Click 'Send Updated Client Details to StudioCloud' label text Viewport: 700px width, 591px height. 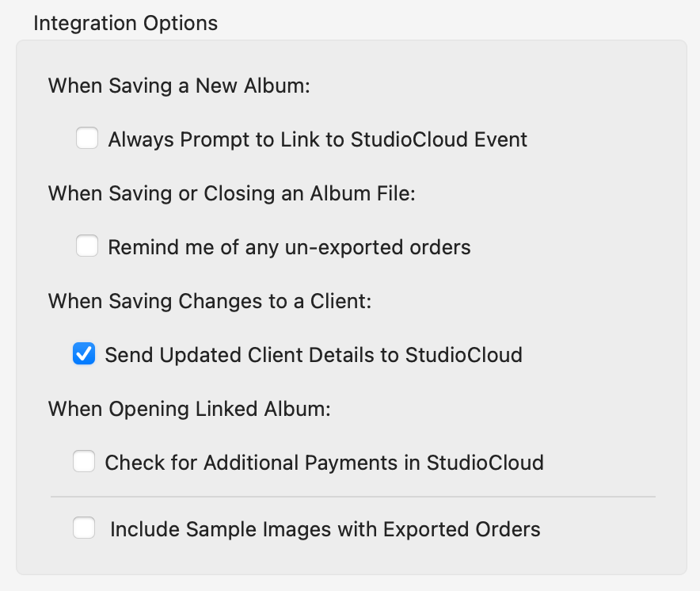[x=314, y=355]
